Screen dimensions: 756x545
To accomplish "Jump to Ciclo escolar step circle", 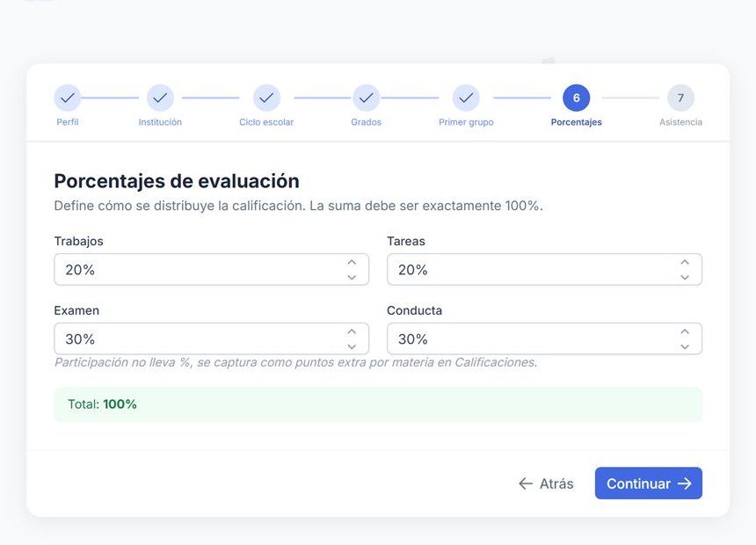I will (x=266, y=98).
